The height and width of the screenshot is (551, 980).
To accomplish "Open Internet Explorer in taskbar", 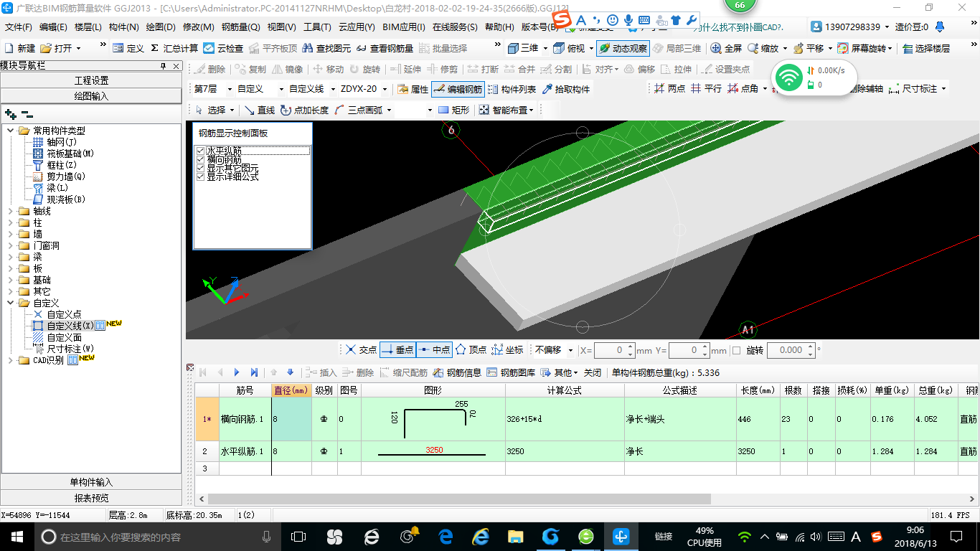I will [480, 536].
